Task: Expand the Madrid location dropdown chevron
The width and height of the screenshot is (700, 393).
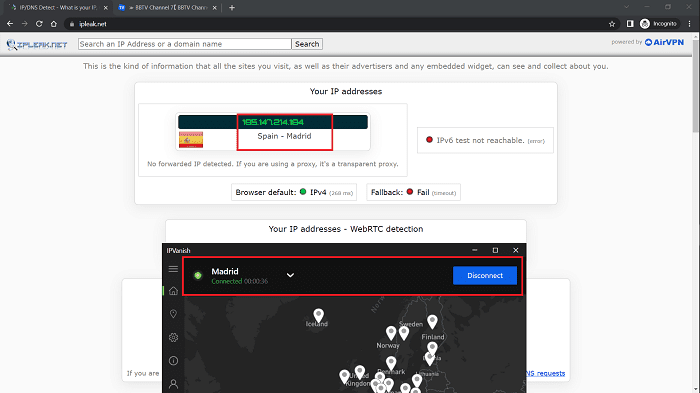Action: (x=290, y=275)
